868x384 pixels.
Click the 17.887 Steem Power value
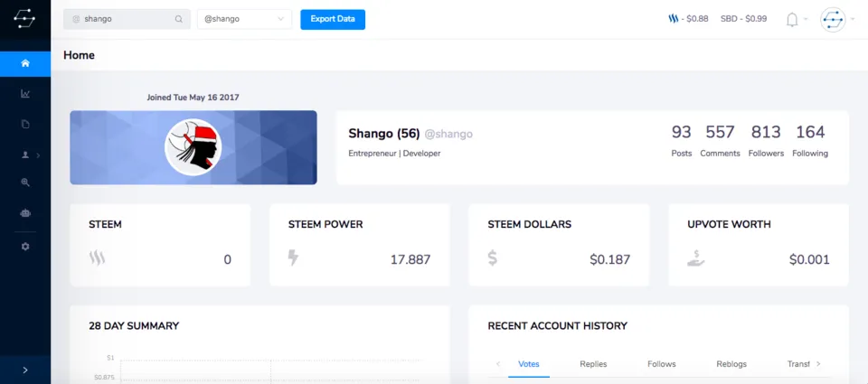(x=410, y=259)
